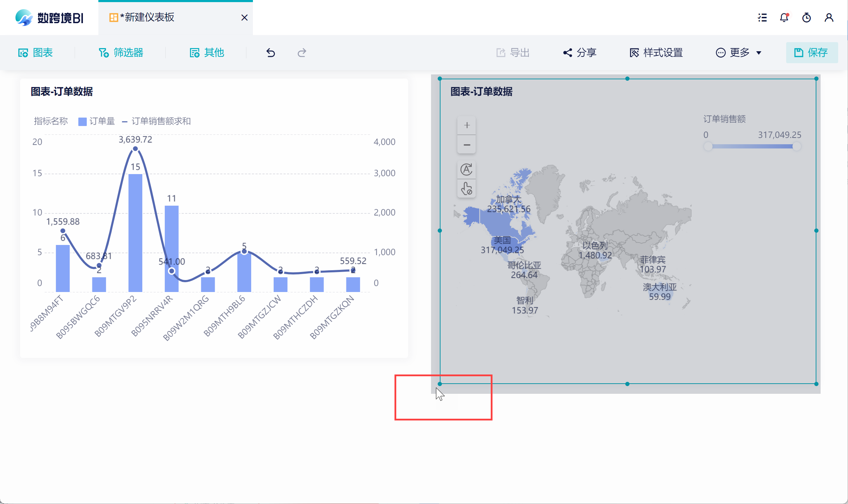Open the 筛选器 filter menu
Screen dimensions: 848x504
121,53
